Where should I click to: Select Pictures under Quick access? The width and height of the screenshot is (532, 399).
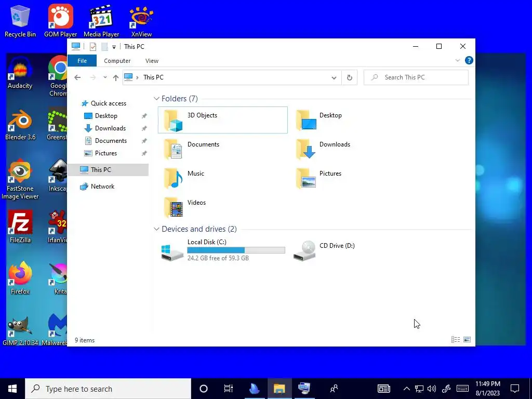(108, 153)
